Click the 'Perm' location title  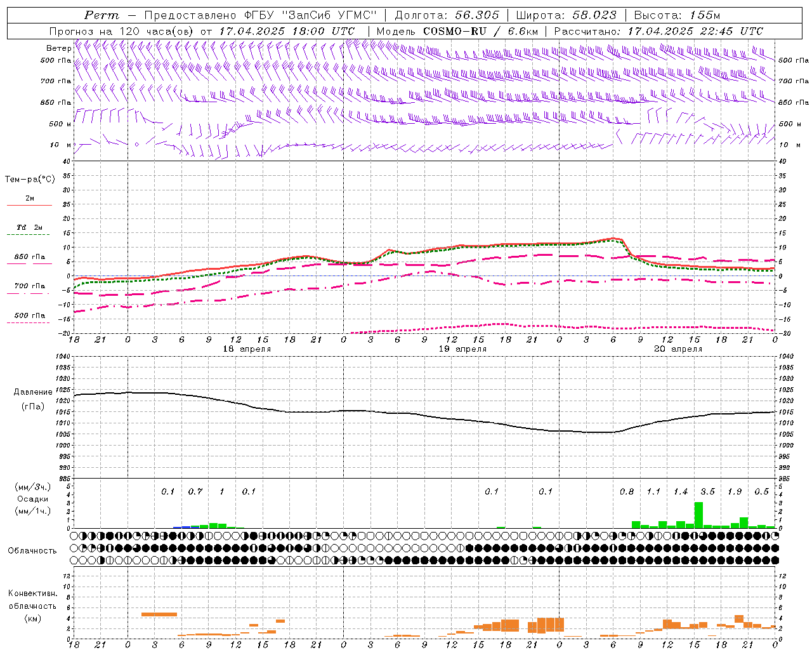101,15
